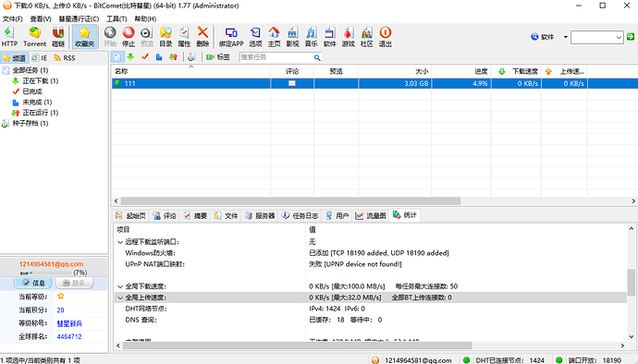Click the statistics panel vertical scrollbar
This screenshot has width=638, height=364.
[632, 283]
